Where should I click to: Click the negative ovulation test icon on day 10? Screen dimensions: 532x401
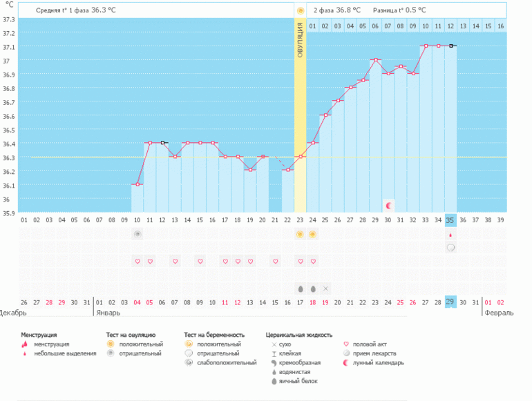point(137,235)
